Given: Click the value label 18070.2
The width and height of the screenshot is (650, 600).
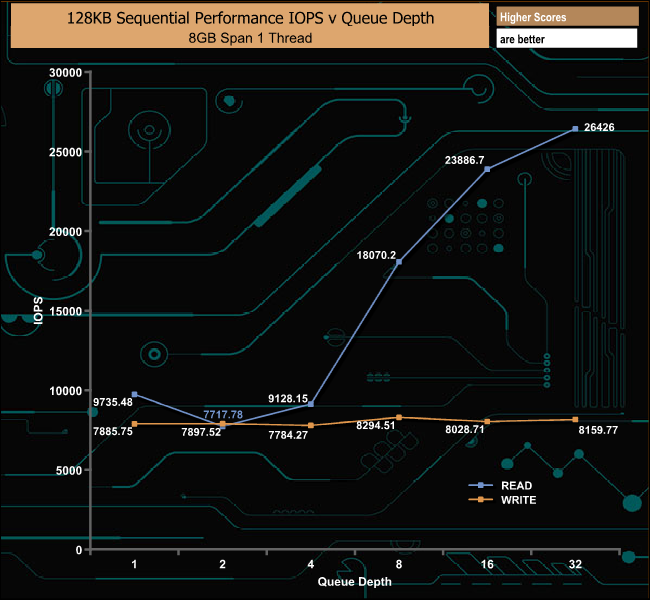Looking at the screenshot, I should [376, 255].
